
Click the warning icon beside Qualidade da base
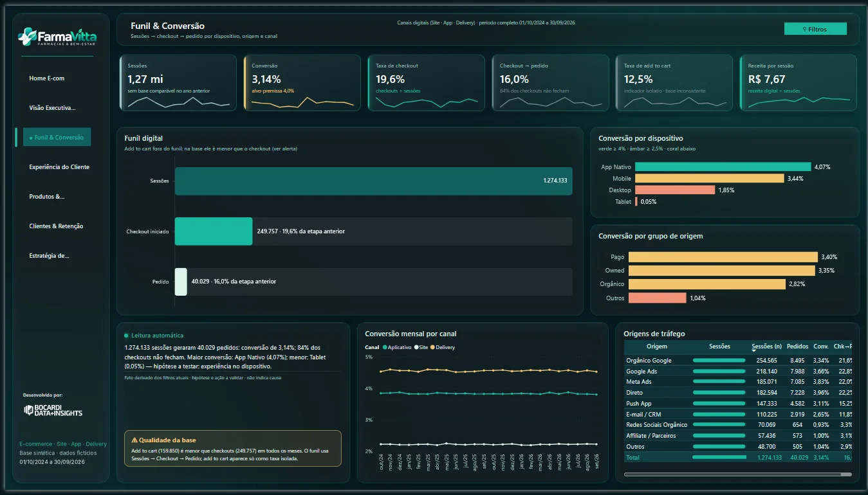(134, 440)
